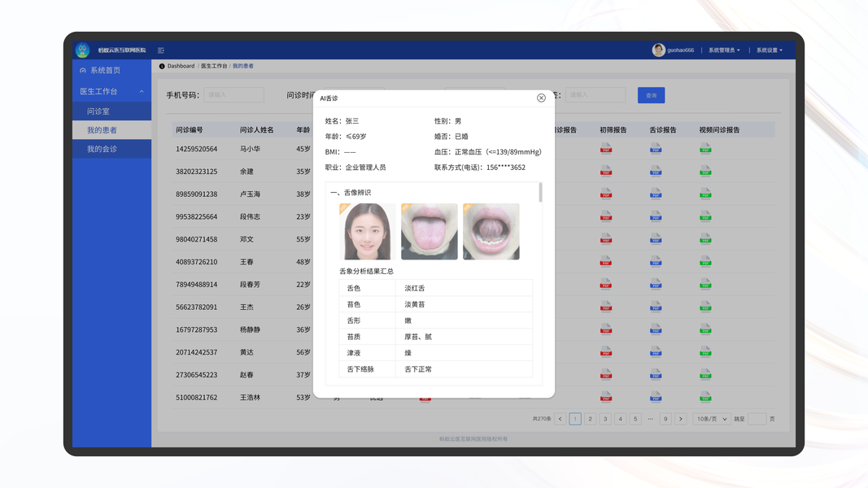The width and height of the screenshot is (868, 488).
Task: Open 视频问诊报告 PDF for 马小华
Action: (x=705, y=148)
